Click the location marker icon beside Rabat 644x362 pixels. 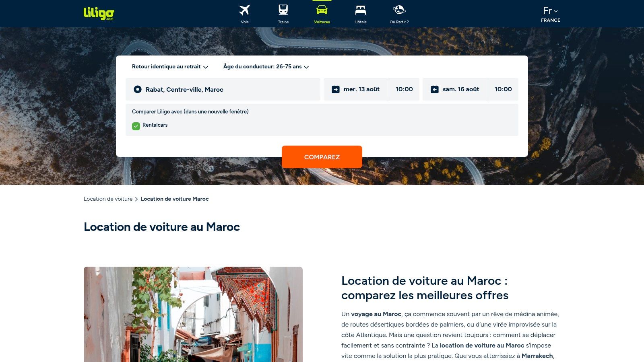point(138,89)
